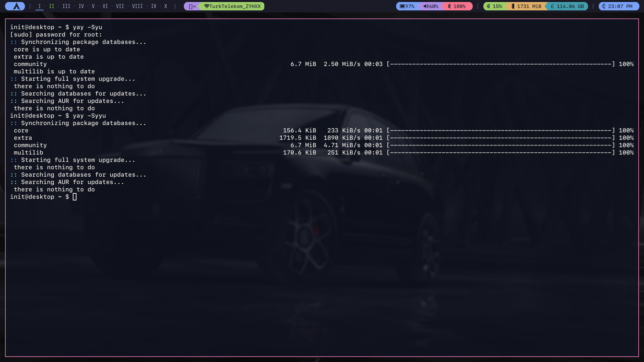The image size is (644, 362).
Task: Switch to workspace III
Action: (66, 6)
